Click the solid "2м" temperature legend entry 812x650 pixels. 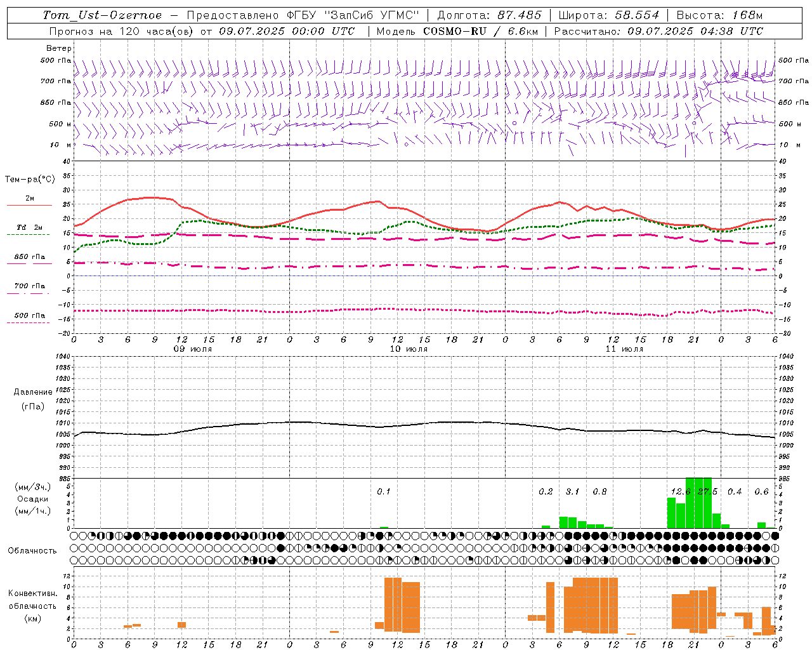point(30,199)
